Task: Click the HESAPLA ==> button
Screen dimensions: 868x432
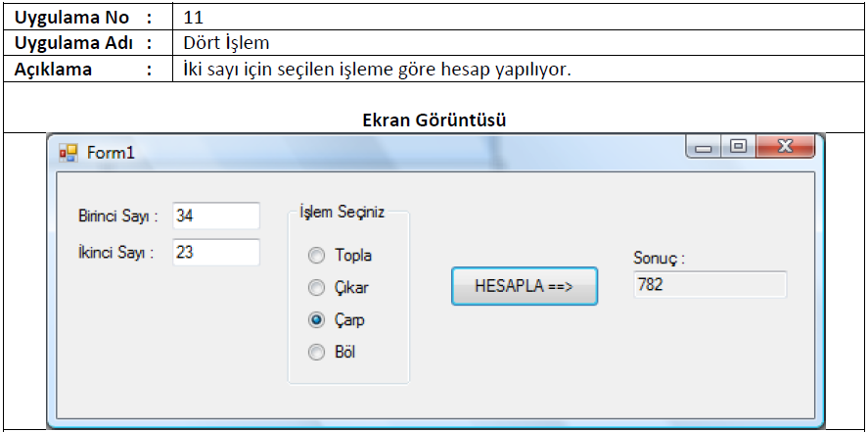Action: click(525, 286)
